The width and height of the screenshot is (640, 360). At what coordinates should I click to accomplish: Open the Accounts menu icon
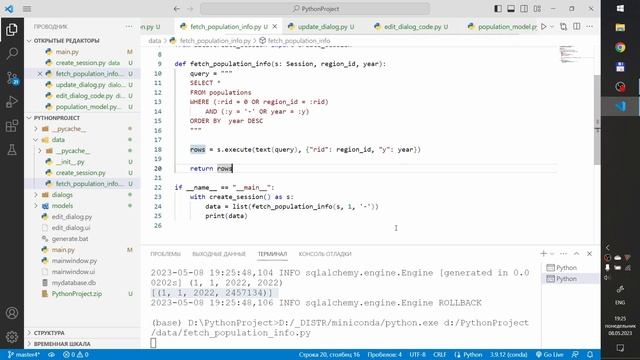pyautogui.click(x=12, y=313)
